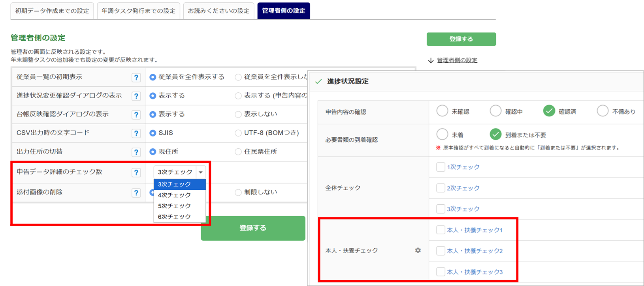This screenshot has width=644, height=286.
Task: Choose 5次チェック in dropdown list
Action: click(x=180, y=206)
